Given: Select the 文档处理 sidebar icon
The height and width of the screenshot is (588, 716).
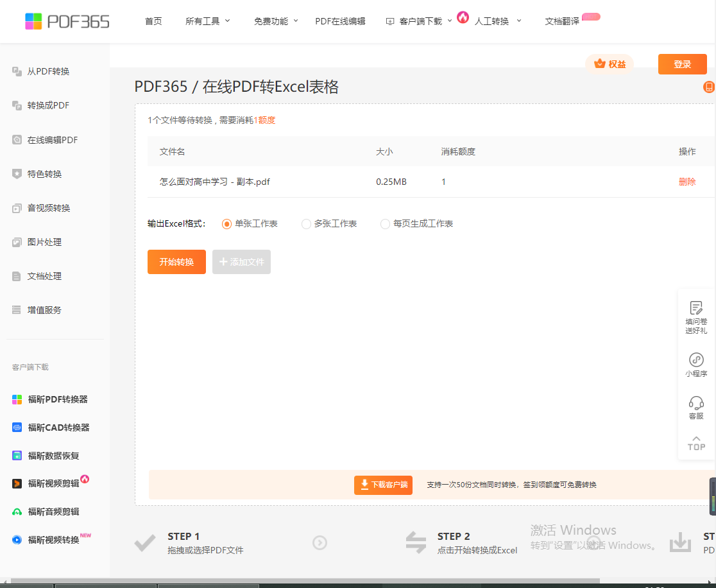Looking at the screenshot, I should pyautogui.click(x=17, y=277).
